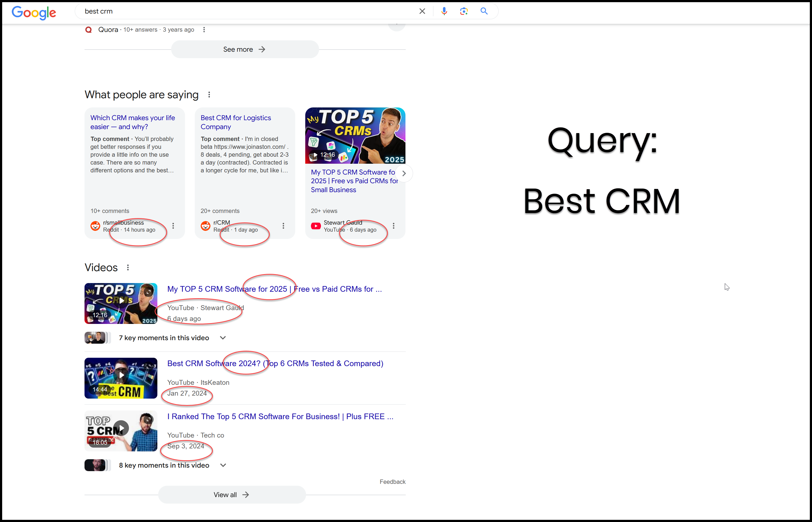Click the Google logo

(34, 12)
